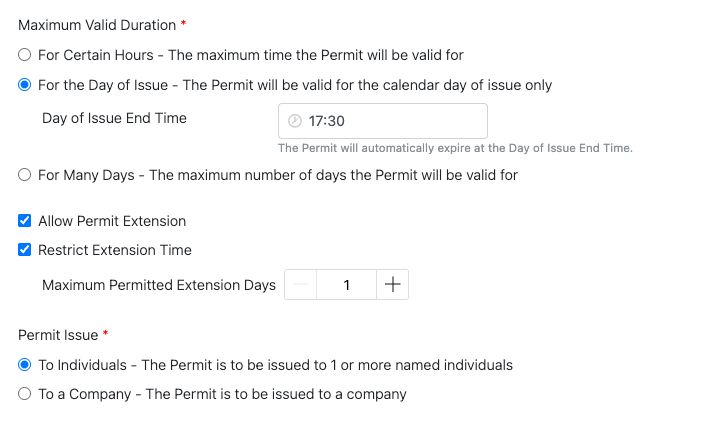Toggle the Restrict Extension Time checkbox
The image size is (713, 423).
click(25, 250)
